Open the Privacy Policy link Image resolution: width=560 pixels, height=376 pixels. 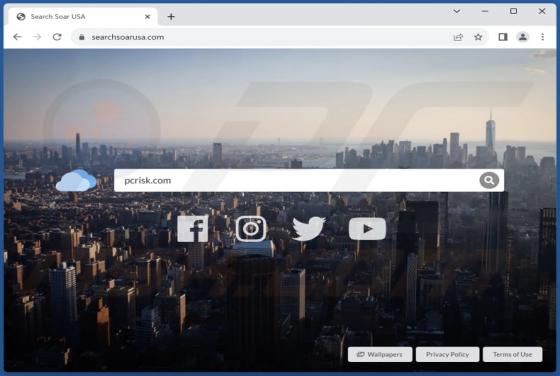point(448,354)
